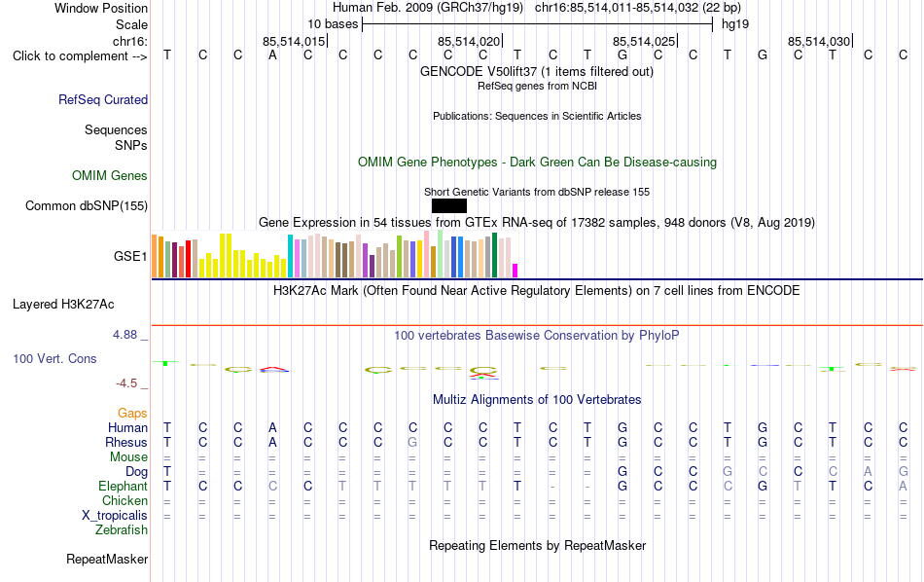Click 'RefSeq genes from NCBI' track title
924x582 pixels.
pyautogui.click(x=537, y=86)
